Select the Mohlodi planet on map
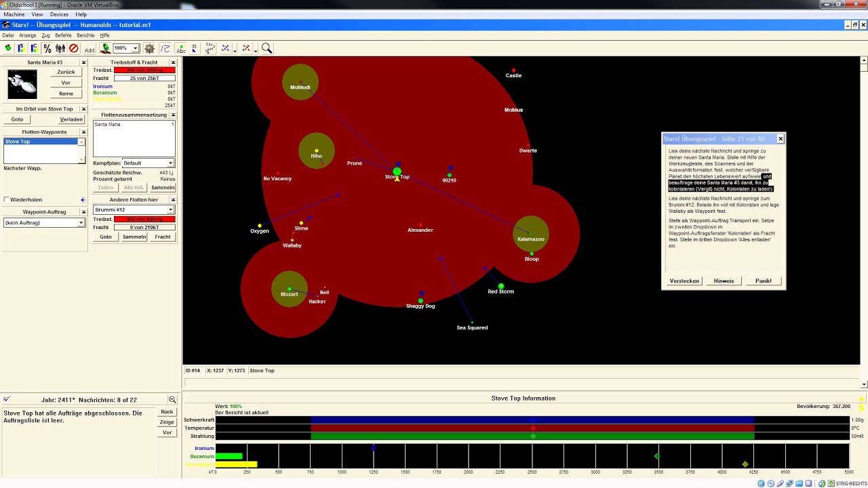This screenshot has width=868, height=488. pyautogui.click(x=300, y=82)
